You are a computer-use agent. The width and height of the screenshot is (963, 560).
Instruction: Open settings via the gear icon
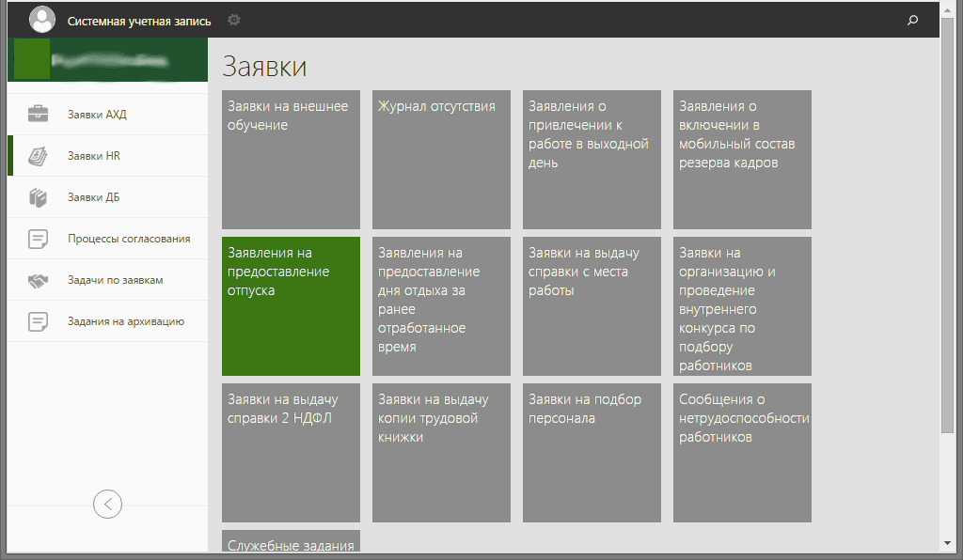pos(233,20)
